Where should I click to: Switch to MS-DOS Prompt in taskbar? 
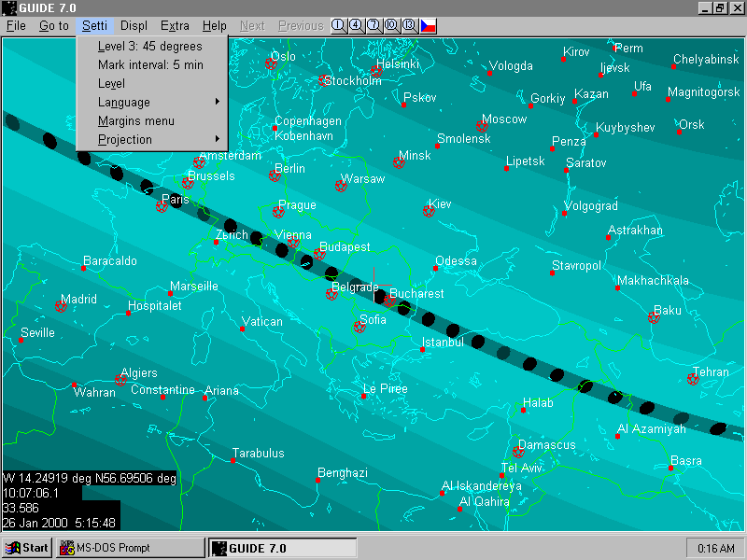(x=130, y=548)
